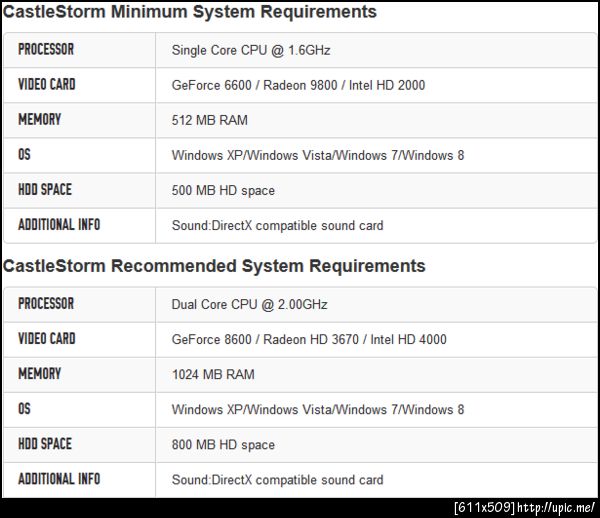
Task: Click the '500 MB HD space' value
Action: tap(223, 190)
